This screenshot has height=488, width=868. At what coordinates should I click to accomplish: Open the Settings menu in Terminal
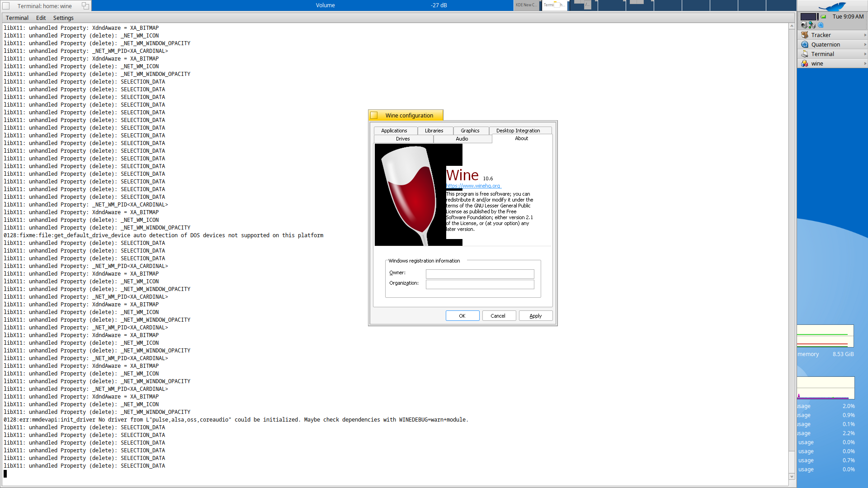63,18
